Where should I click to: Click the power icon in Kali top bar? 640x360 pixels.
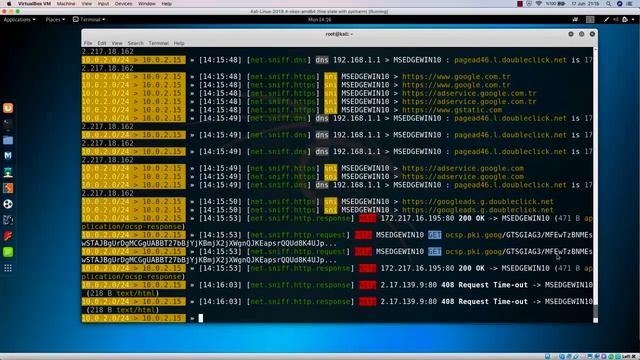[x=625, y=19]
